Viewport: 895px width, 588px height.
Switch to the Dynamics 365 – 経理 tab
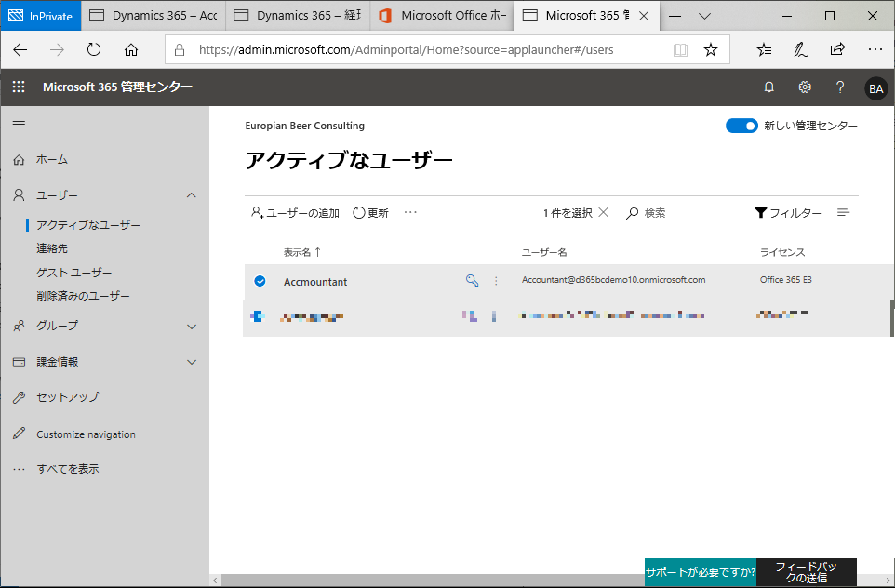click(x=298, y=16)
